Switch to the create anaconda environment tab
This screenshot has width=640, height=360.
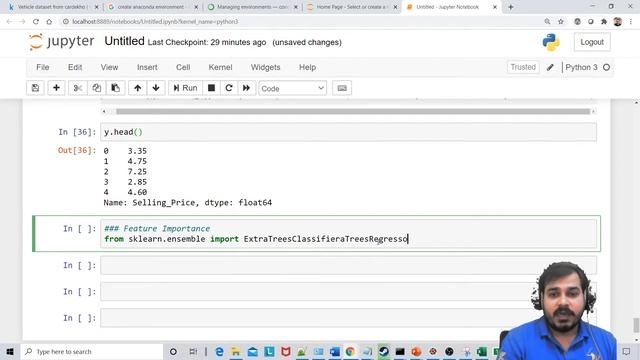[151, 7]
